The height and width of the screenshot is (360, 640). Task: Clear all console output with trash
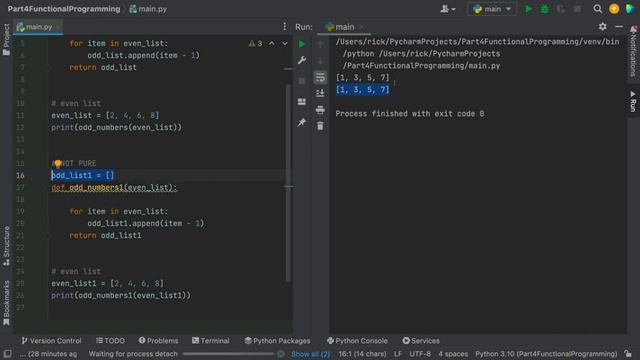tap(320, 126)
